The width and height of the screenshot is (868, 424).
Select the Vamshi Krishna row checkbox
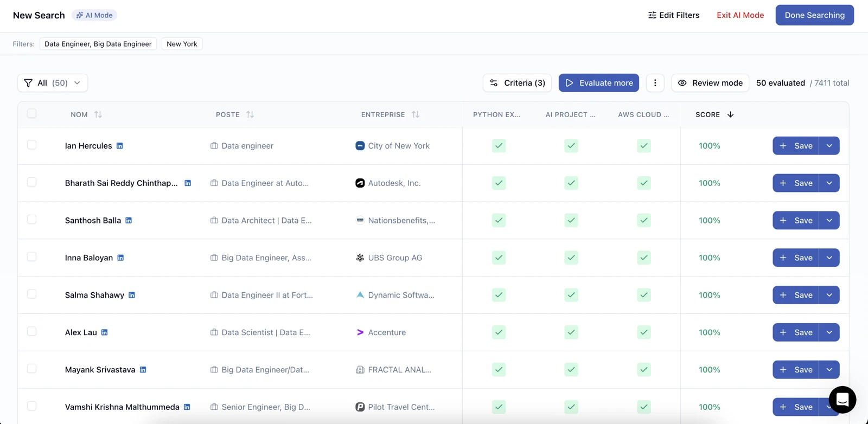pos(32,406)
